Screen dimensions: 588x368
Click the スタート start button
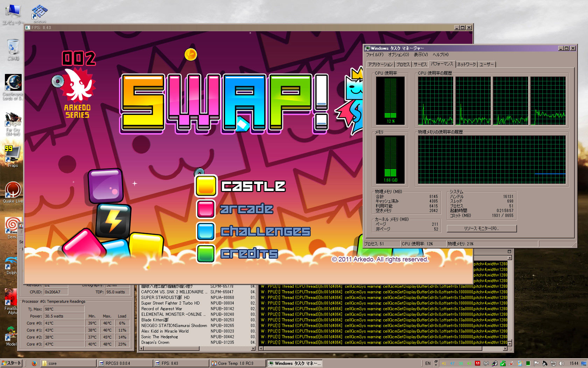(11, 363)
